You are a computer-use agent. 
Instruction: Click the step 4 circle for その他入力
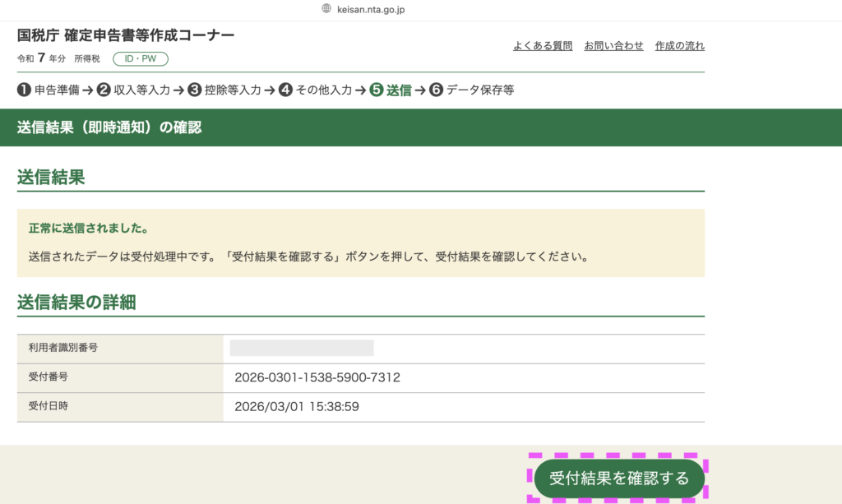pyautogui.click(x=285, y=90)
